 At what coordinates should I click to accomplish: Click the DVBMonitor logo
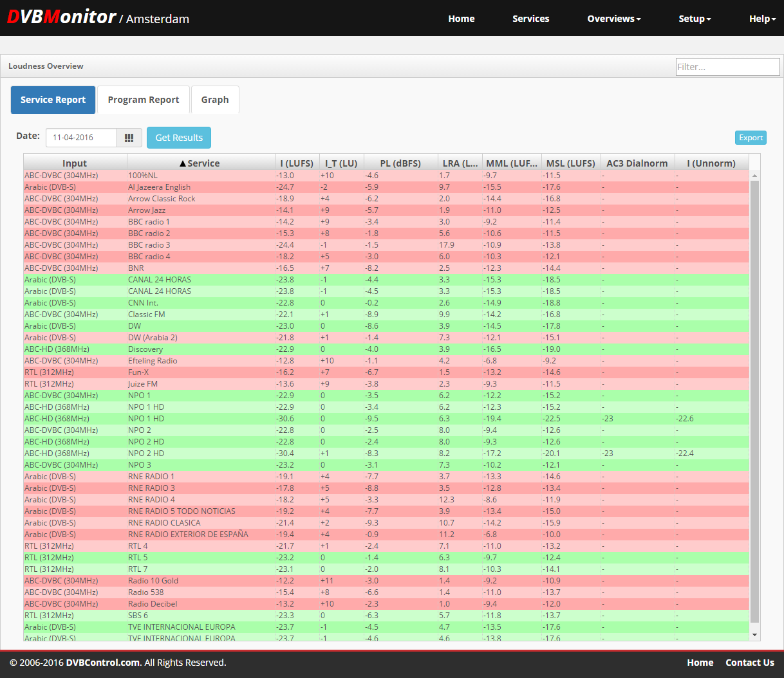tap(61, 17)
